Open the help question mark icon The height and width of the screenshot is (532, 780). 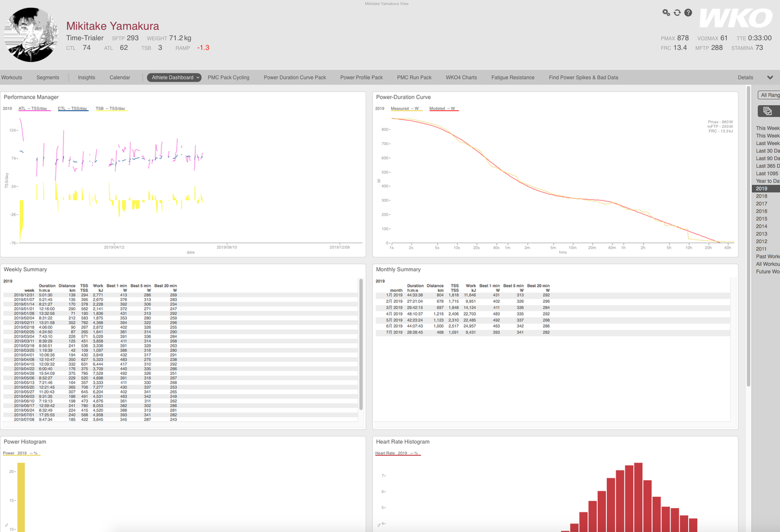pyautogui.click(x=688, y=12)
